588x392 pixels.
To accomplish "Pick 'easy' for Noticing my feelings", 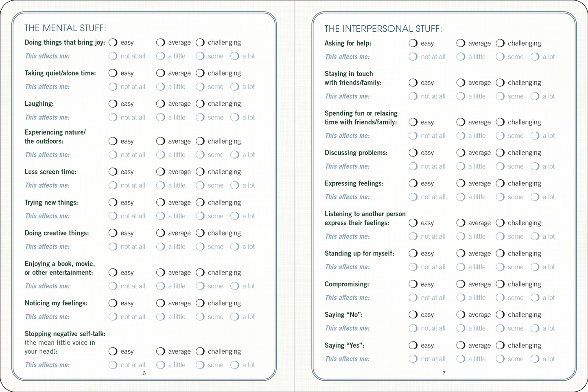I will click(113, 303).
